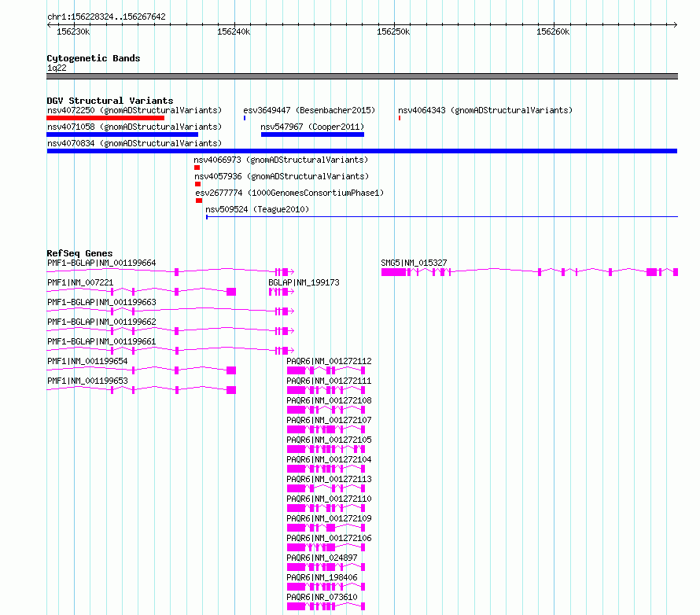Click the chr1:156228324..156267642 coordinate label
This screenshot has height=615, width=700.
click(x=106, y=17)
